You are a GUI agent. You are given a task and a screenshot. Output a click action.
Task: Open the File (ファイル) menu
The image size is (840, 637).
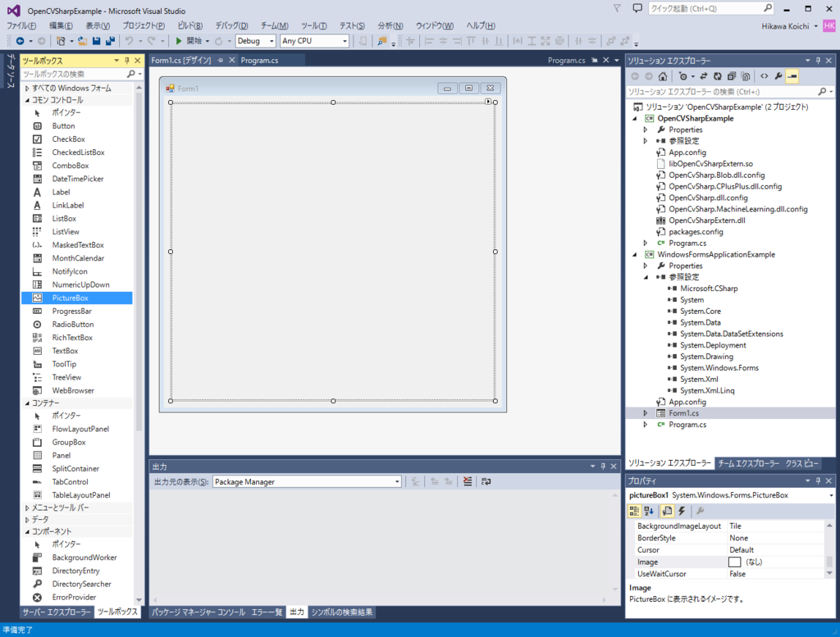pos(21,25)
